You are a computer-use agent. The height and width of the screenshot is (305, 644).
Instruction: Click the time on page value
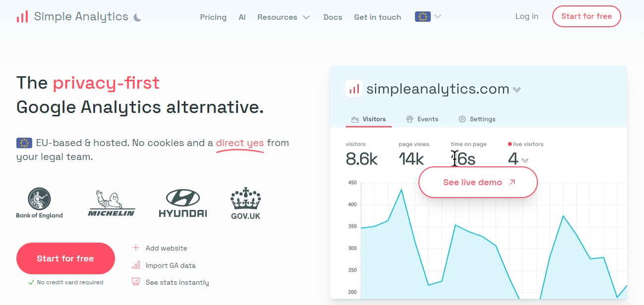(463, 159)
